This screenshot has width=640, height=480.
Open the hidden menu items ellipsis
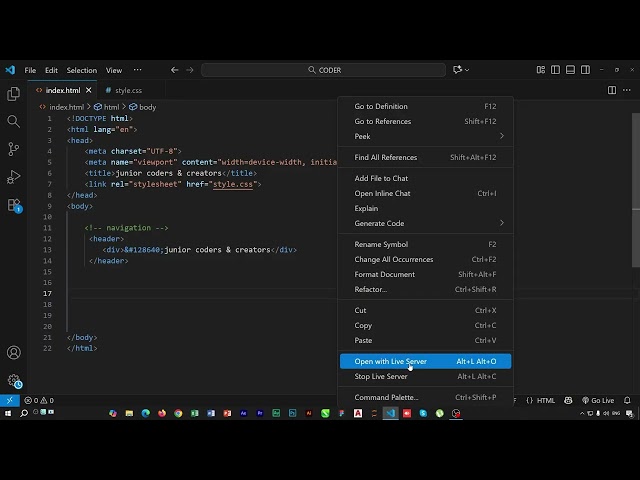coord(138,70)
